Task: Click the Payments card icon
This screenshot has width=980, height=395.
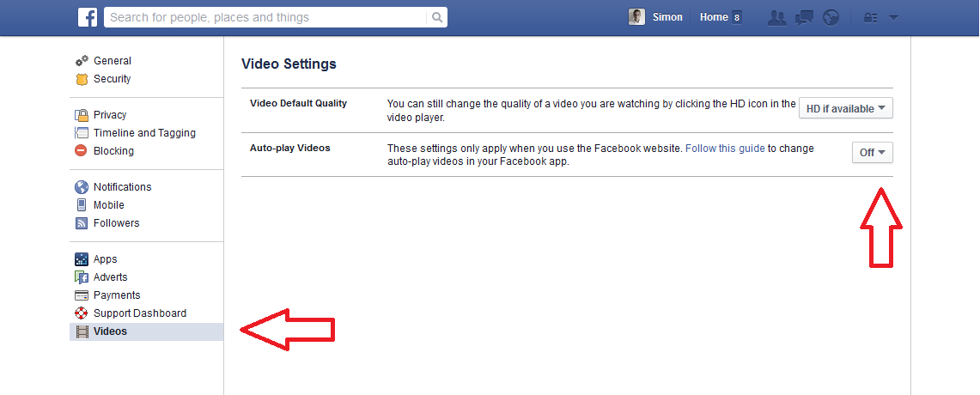Action: tap(82, 295)
